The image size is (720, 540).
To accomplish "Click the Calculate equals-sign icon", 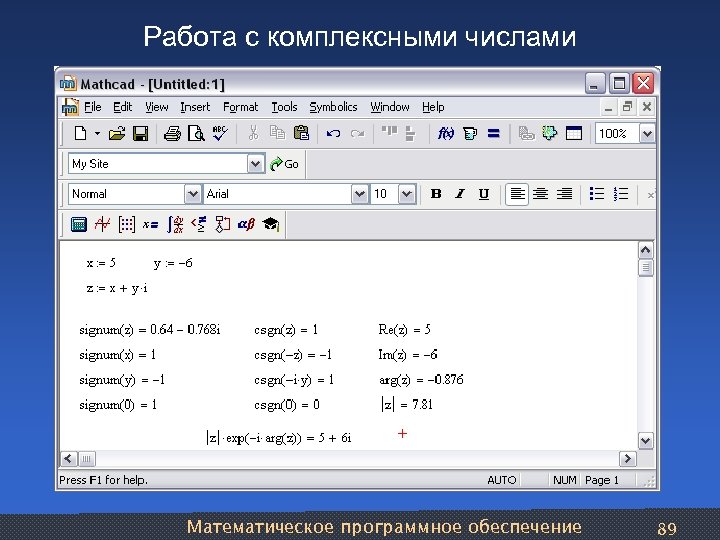I will 494,134.
